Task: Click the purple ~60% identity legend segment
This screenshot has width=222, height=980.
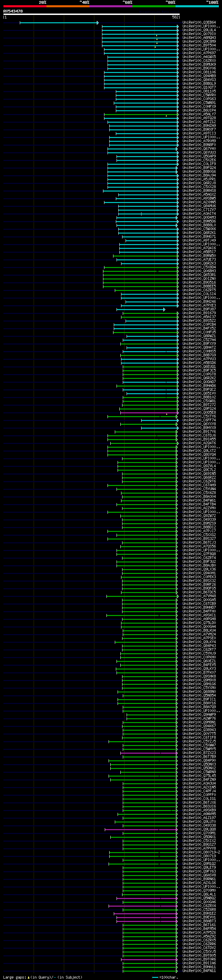Action: 111,6
